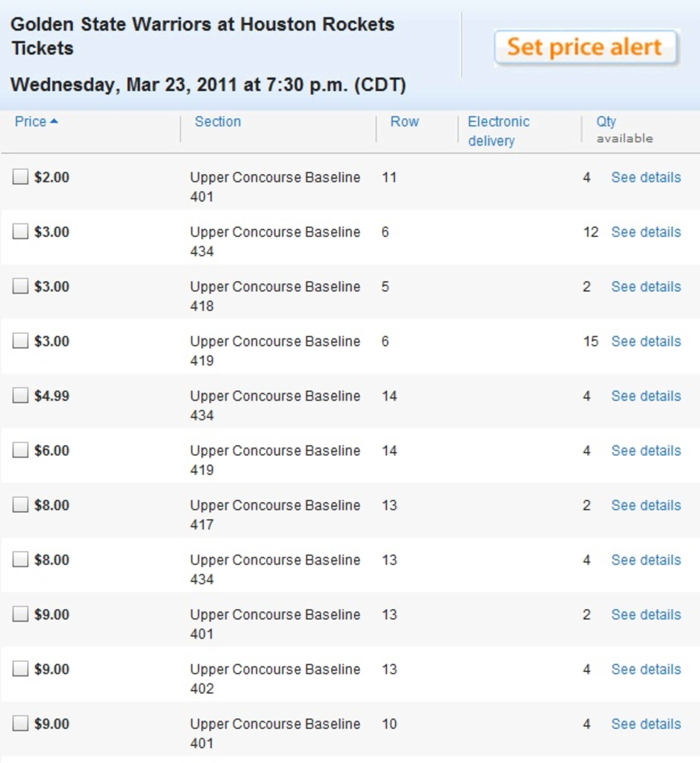Select checkbox for $3.00 section 434 listing
The image size is (700, 763).
pyautogui.click(x=20, y=231)
